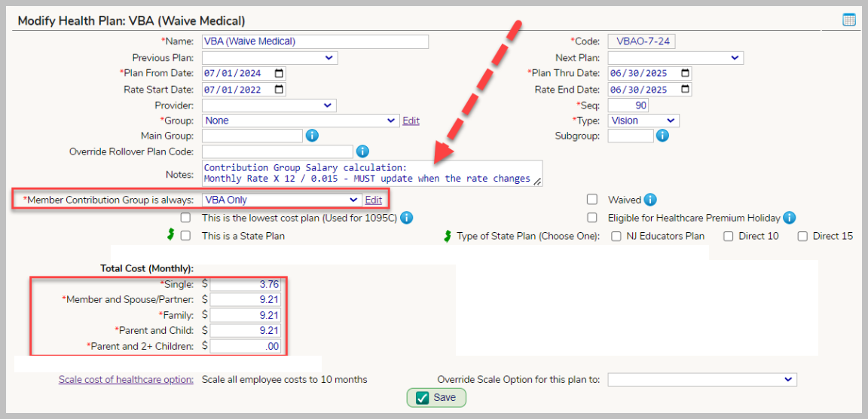Open Scale cost of healthcare option link

[127, 380]
